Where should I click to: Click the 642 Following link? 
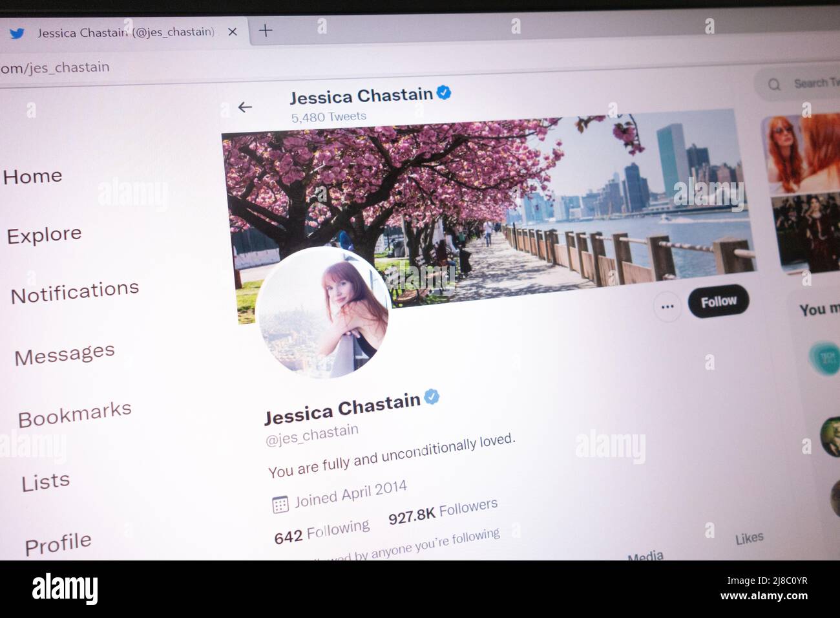click(x=322, y=532)
